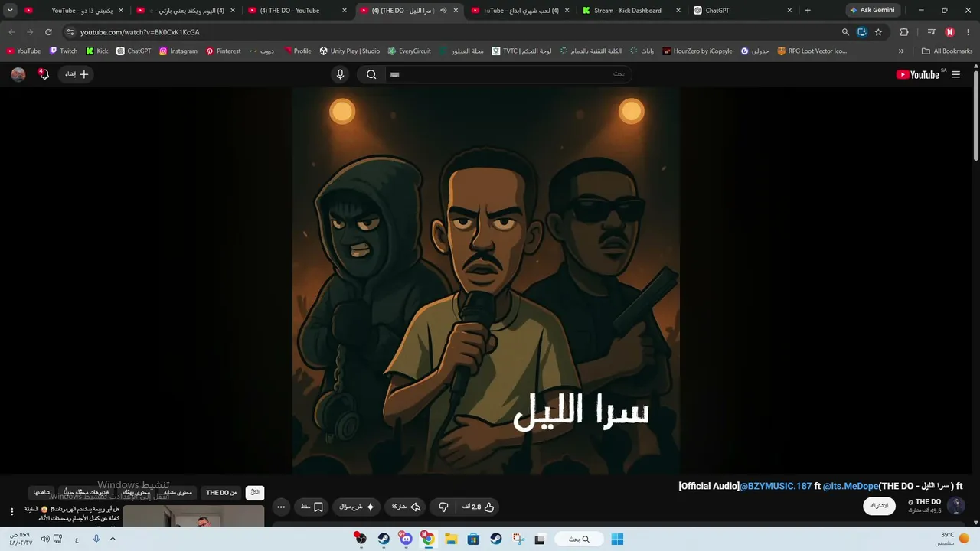Save the video with حفظ button
The height and width of the screenshot is (551, 980).
click(312, 507)
